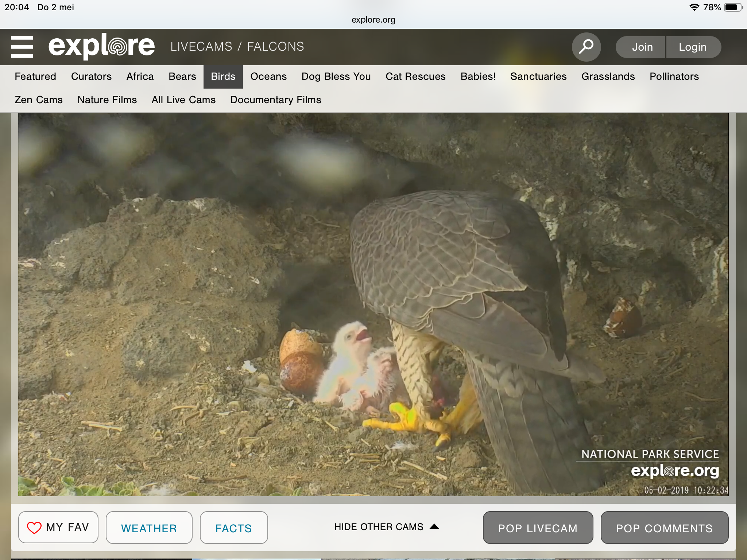Open the Bears category
The width and height of the screenshot is (747, 560).
pyautogui.click(x=182, y=77)
